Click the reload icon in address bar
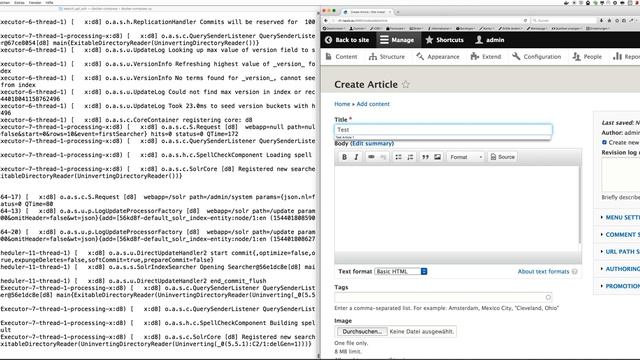The width and height of the screenshot is (640, 360). coord(525,20)
